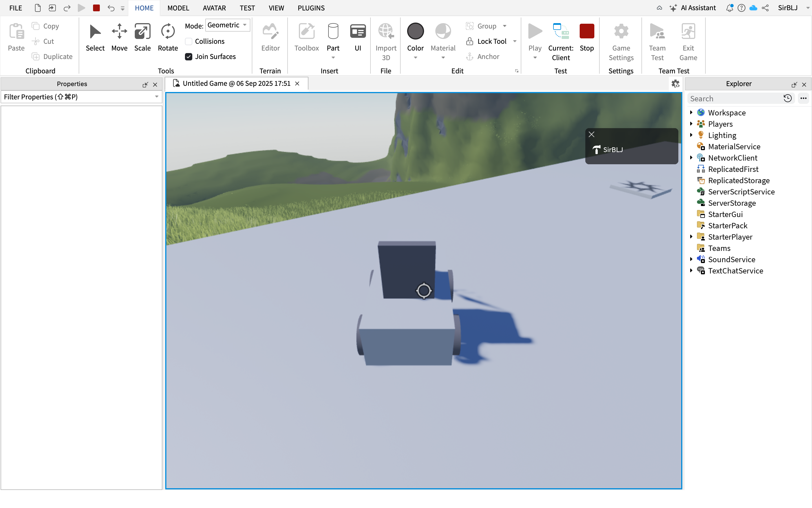
Task: Click the Play test button
Action: point(535,37)
